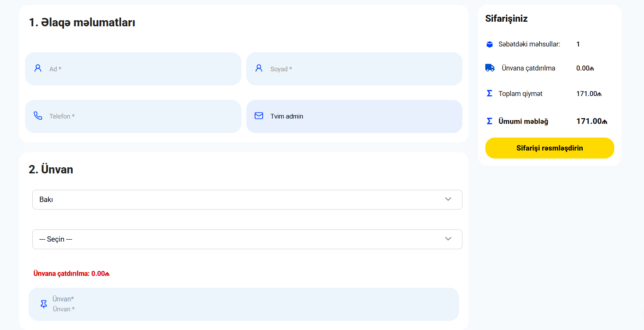The height and width of the screenshot is (330, 644).
Task: Expand the "--- Seçin ---" dropdown
Action: point(247,239)
